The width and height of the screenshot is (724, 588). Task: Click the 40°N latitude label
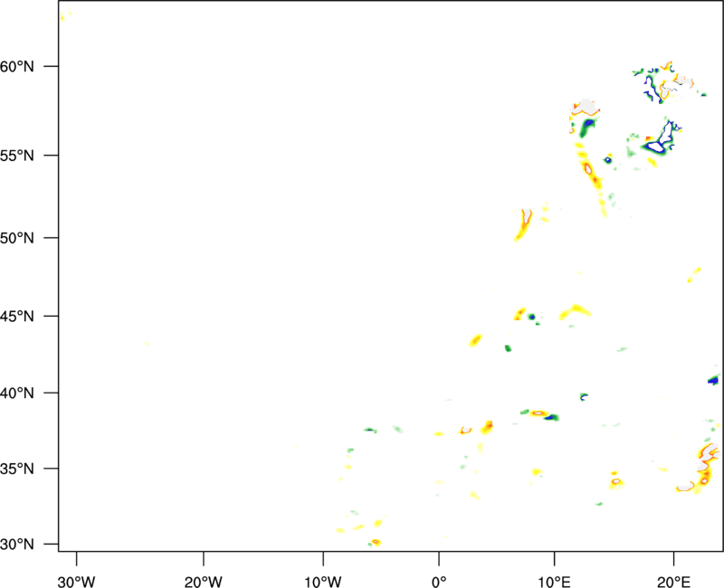click(x=17, y=394)
